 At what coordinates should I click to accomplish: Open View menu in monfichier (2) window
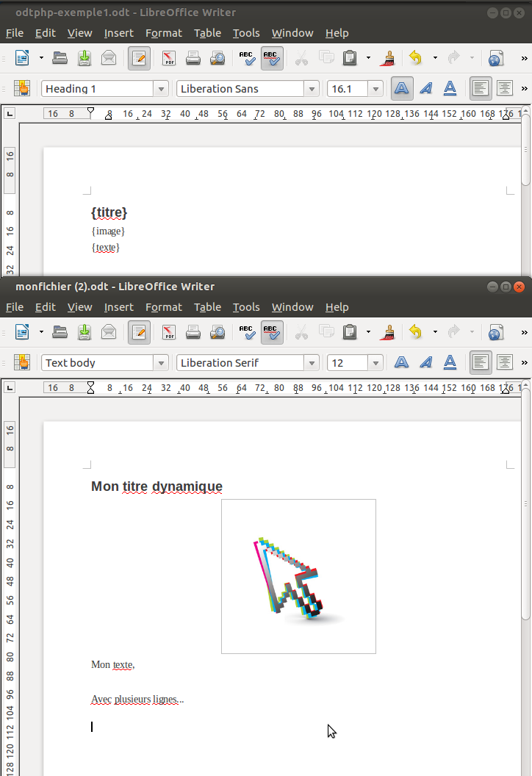(79, 307)
